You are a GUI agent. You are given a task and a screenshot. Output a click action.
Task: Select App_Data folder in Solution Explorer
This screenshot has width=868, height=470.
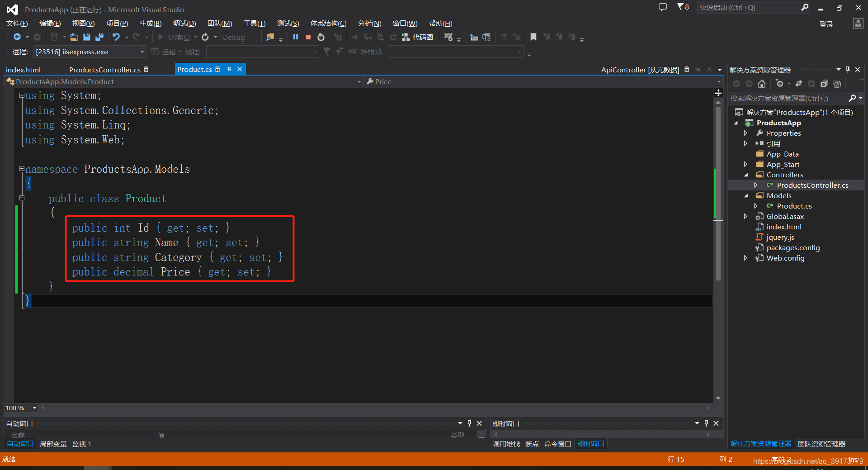point(783,154)
